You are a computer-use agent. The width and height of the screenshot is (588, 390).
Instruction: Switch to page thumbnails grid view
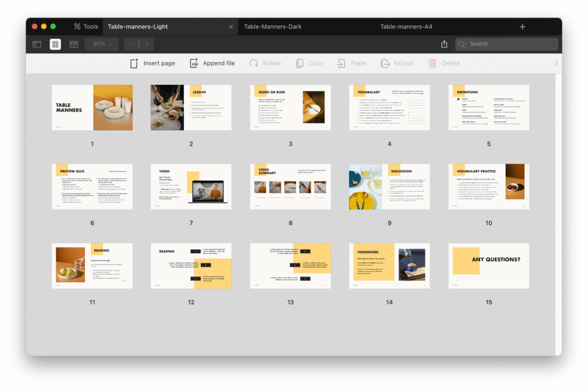click(55, 44)
